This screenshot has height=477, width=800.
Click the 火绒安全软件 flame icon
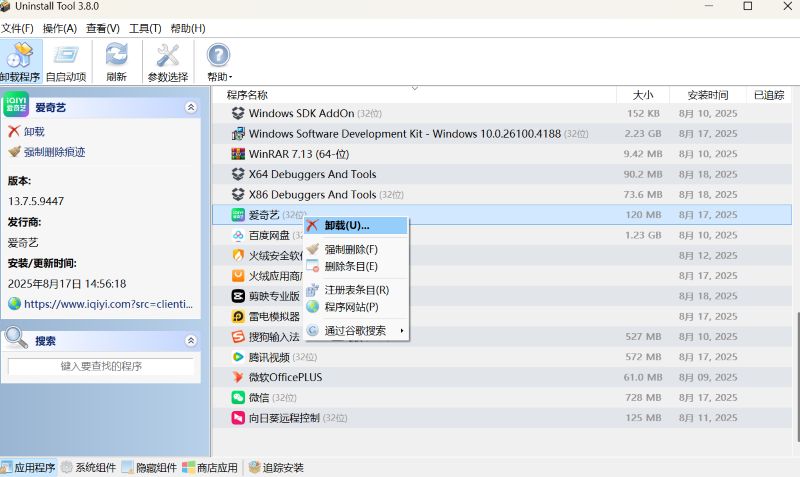(238, 256)
